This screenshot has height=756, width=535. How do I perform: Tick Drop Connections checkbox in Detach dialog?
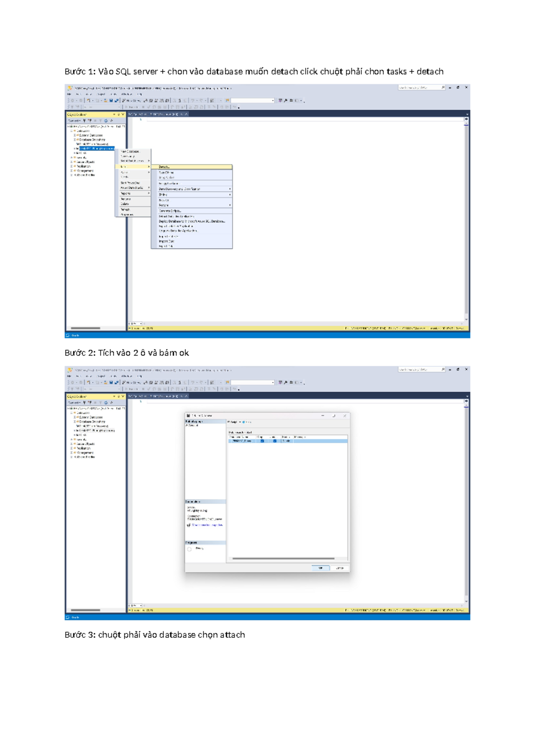pos(262,441)
